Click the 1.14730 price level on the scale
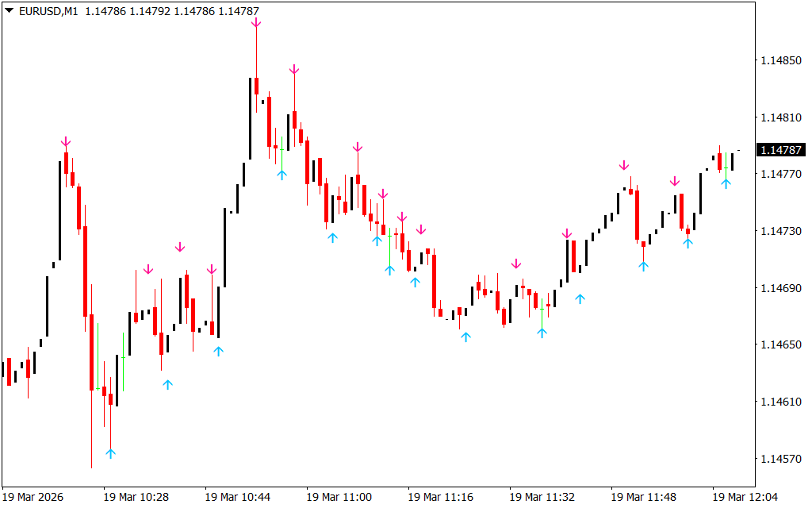 click(780, 231)
